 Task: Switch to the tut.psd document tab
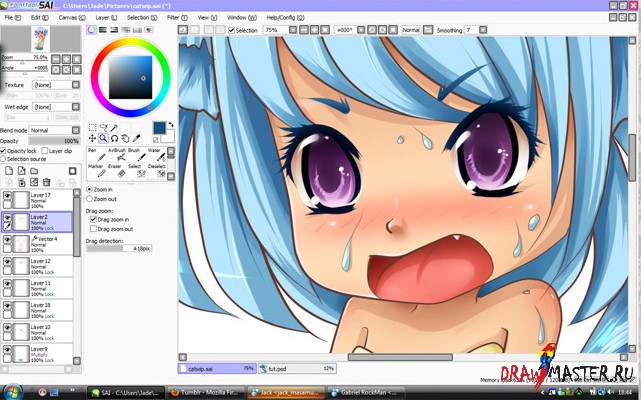coord(297,369)
